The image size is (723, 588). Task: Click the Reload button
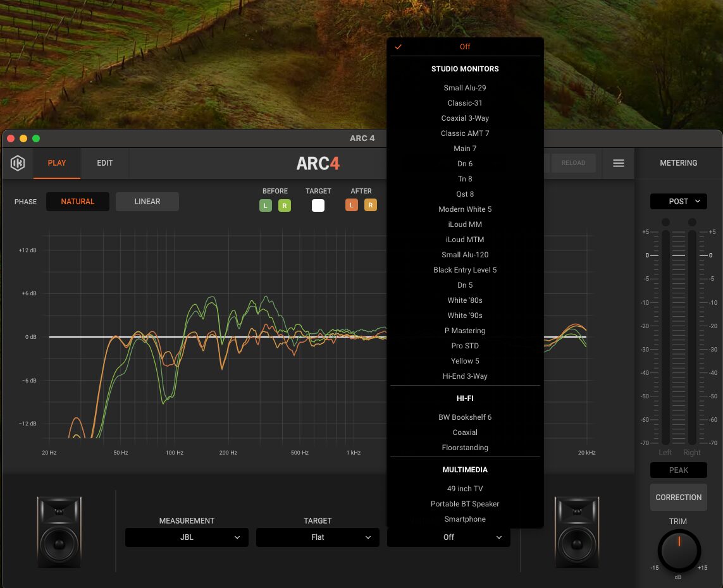(x=573, y=163)
